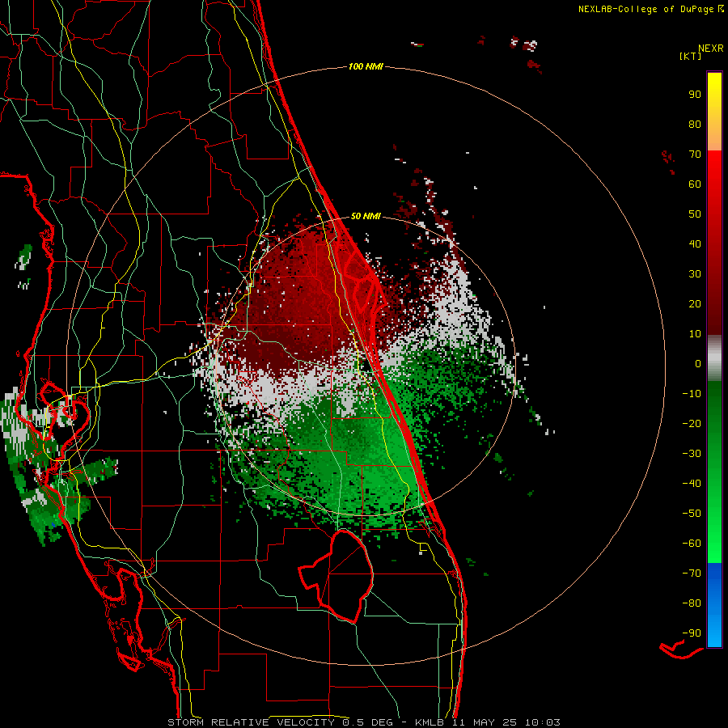Select the -10 value on velocity scale
The image size is (728, 728).
692,394
